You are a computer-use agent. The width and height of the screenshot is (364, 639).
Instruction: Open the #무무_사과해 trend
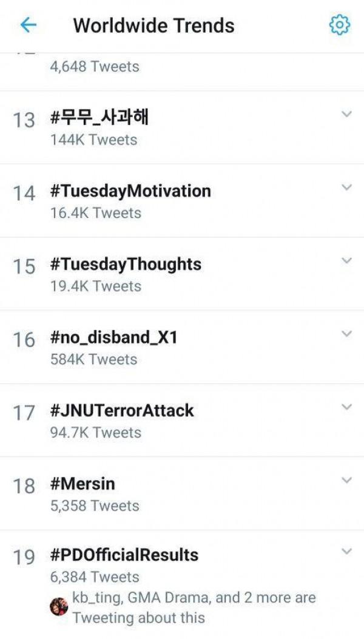[100, 118]
